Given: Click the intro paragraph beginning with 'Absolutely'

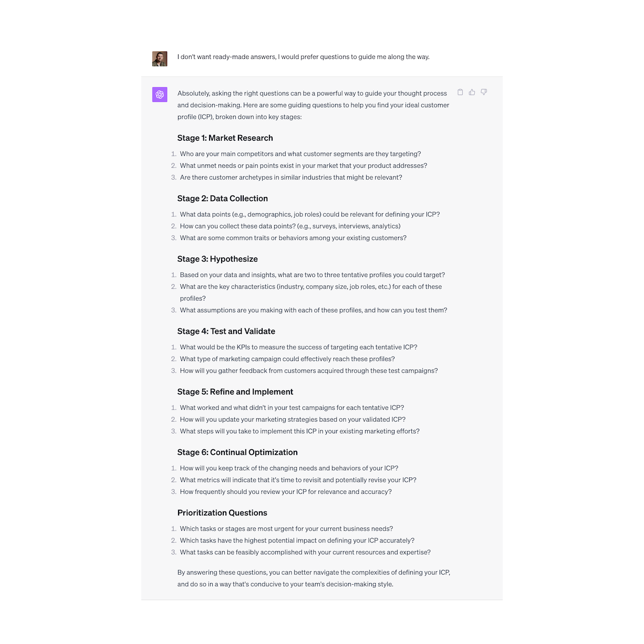Looking at the screenshot, I should tap(314, 105).
